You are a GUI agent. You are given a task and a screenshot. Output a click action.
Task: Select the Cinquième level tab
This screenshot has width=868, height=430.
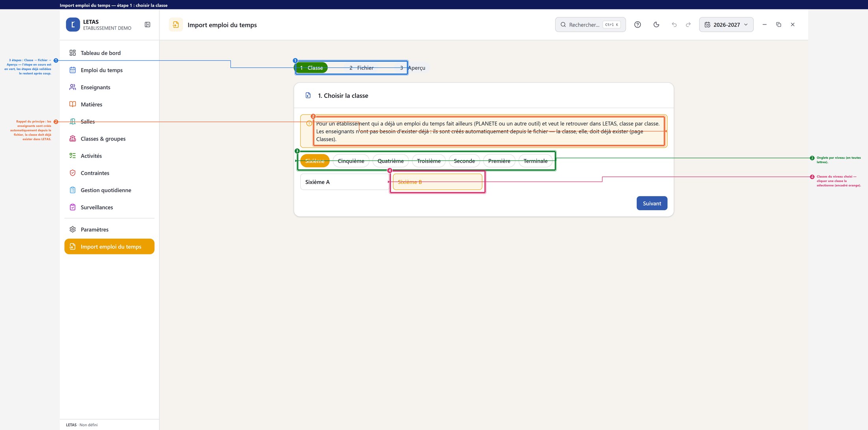(351, 161)
